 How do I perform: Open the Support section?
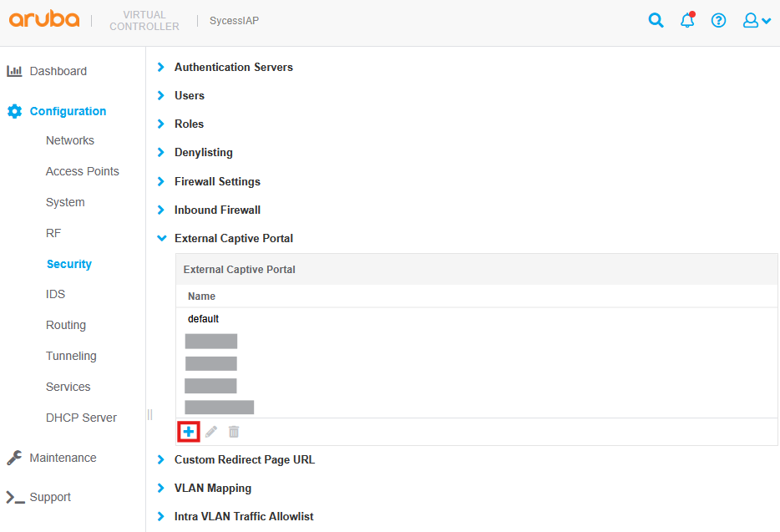(x=50, y=497)
